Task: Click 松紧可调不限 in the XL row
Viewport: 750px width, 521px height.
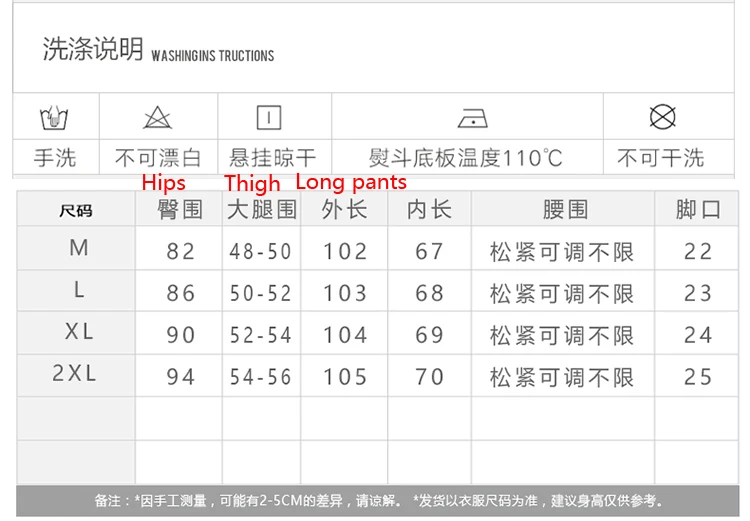Action: (562, 335)
